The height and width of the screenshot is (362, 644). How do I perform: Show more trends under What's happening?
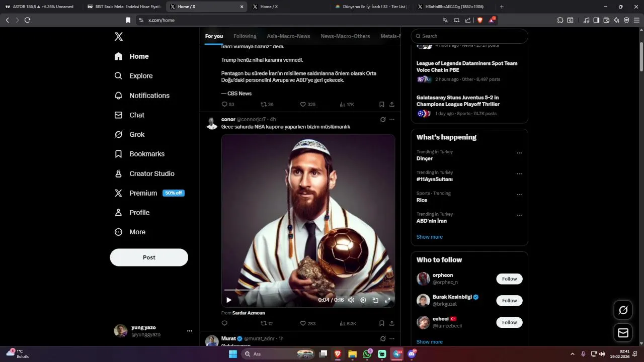(x=430, y=237)
